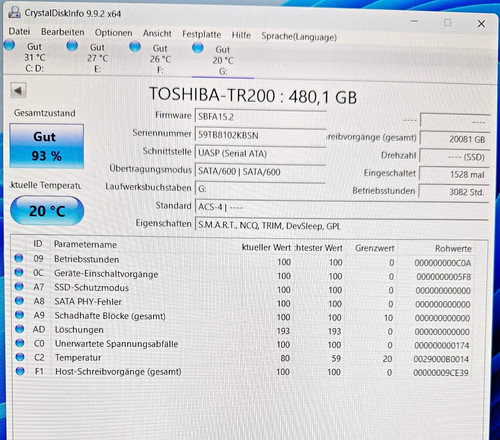This screenshot has width=500, height=440.
Task: Click the Betriebsstunden value 3082 Std.
Action: (454, 192)
